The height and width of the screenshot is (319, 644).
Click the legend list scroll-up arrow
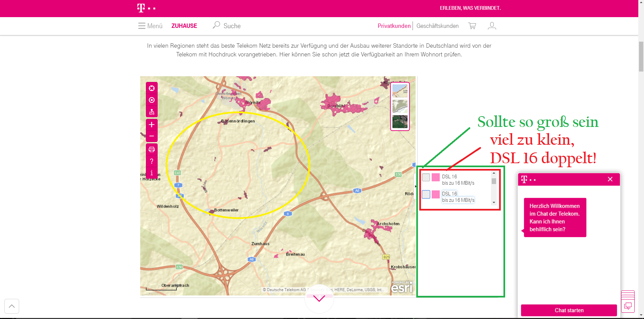pyautogui.click(x=494, y=173)
